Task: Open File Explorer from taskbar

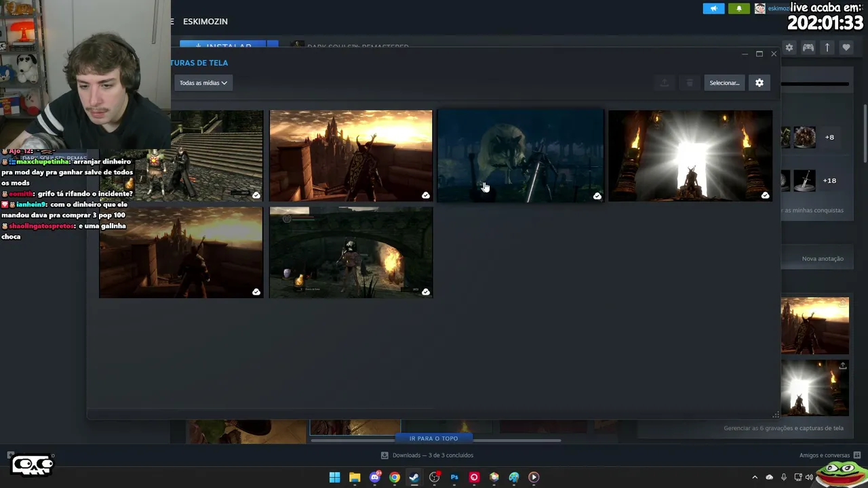Action: click(355, 477)
